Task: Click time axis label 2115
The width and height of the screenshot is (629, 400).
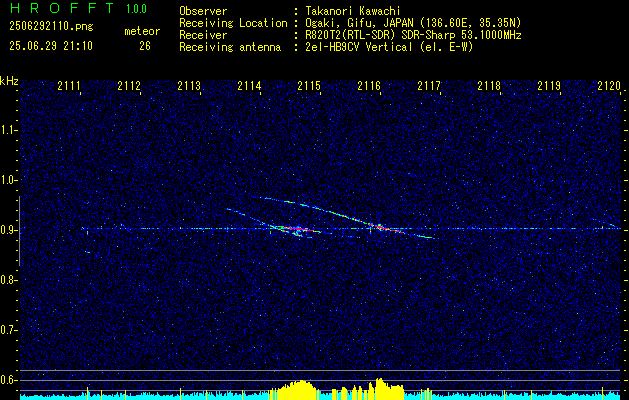Action: pos(309,86)
